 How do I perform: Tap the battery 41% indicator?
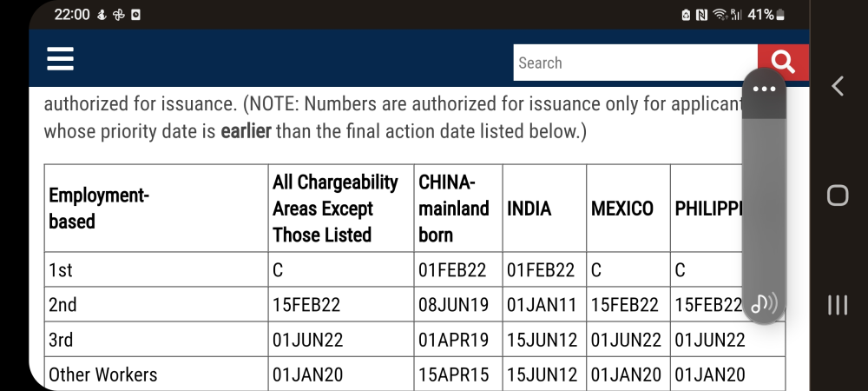[766, 15]
